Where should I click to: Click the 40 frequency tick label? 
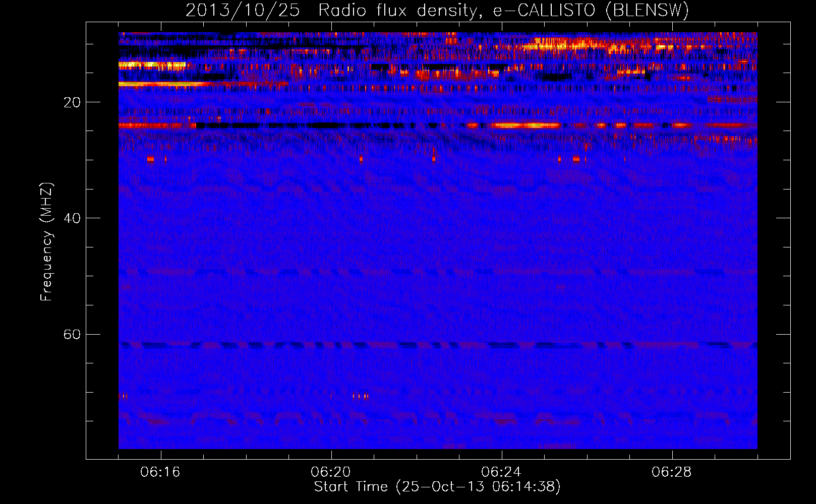pos(72,218)
